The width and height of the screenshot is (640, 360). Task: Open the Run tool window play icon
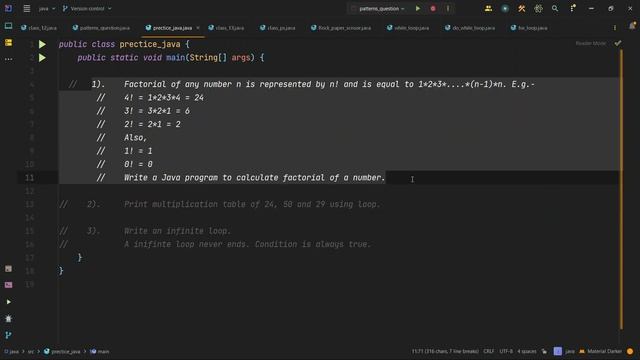point(8,302)
